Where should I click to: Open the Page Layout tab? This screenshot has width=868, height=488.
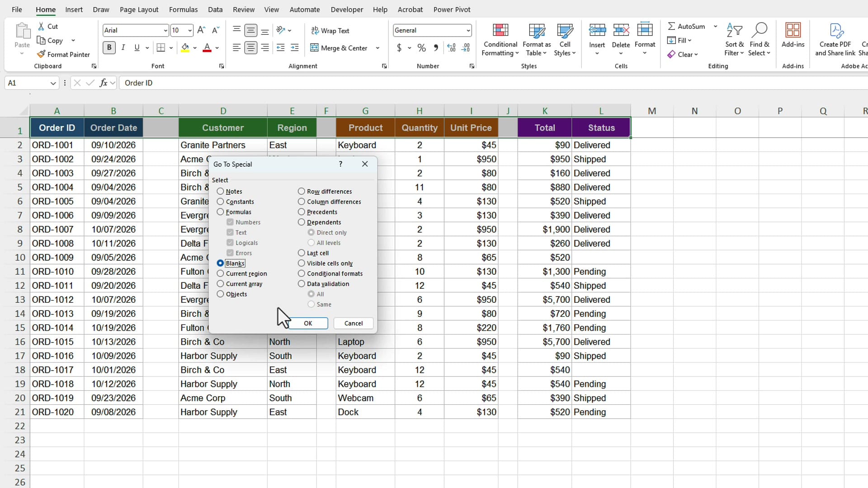(139, 9)
